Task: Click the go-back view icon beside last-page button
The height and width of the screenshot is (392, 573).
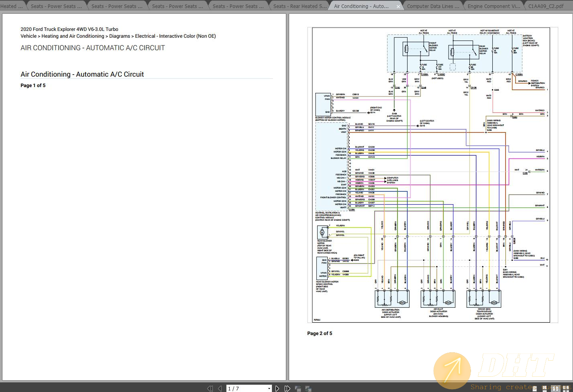Action: click(x=298, y=388)
